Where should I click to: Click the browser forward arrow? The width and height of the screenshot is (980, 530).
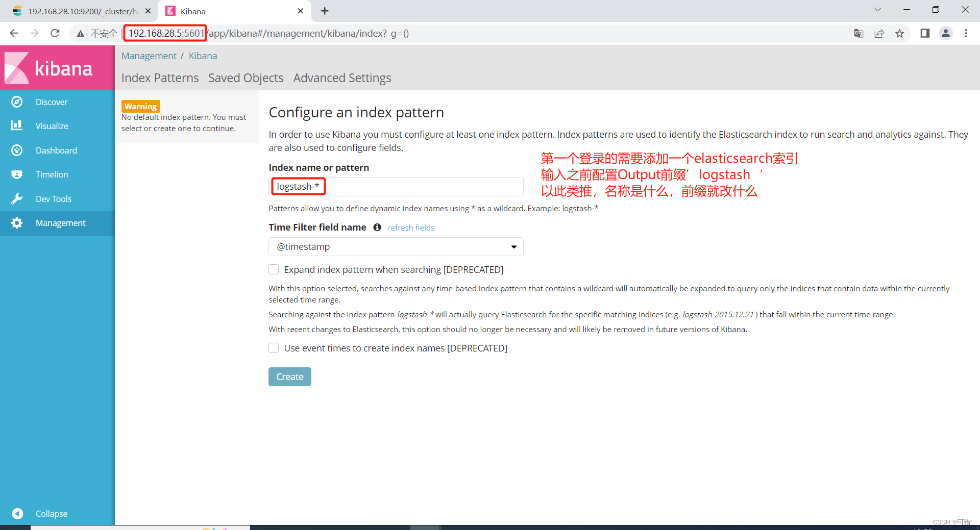tap(34, 33)
